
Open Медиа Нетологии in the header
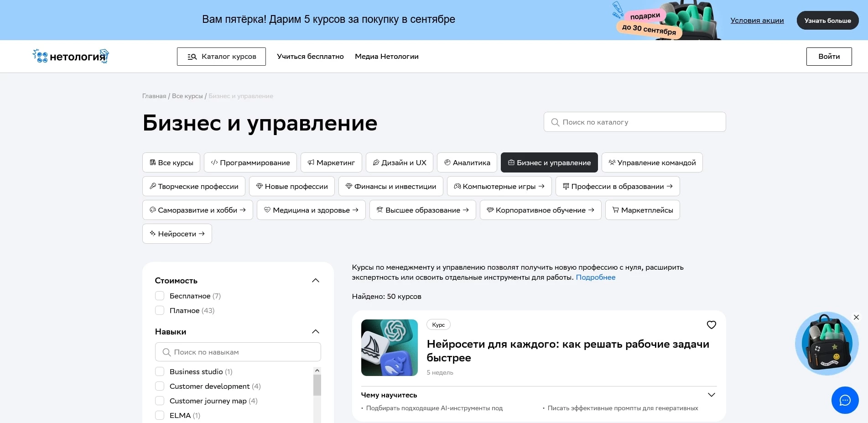(386, 56)
